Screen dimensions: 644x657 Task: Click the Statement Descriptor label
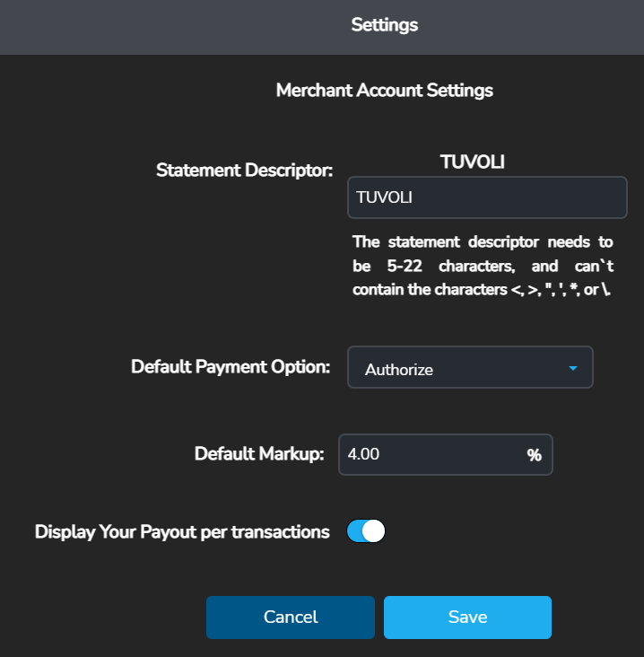point(244,170)
